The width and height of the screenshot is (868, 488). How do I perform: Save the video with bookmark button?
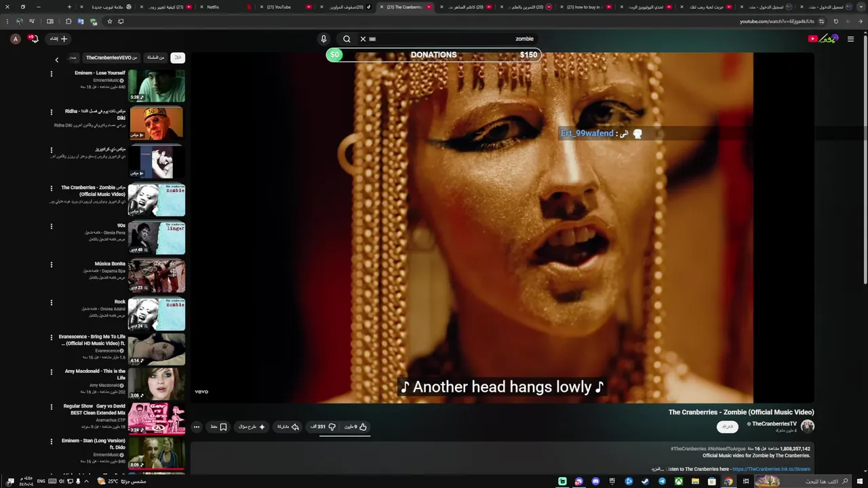point(218,427)
